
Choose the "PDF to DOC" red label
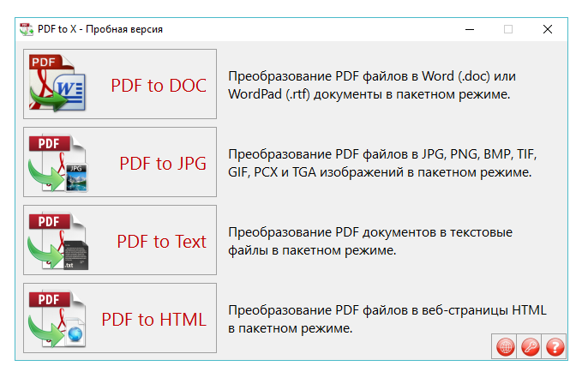(159, 85)
